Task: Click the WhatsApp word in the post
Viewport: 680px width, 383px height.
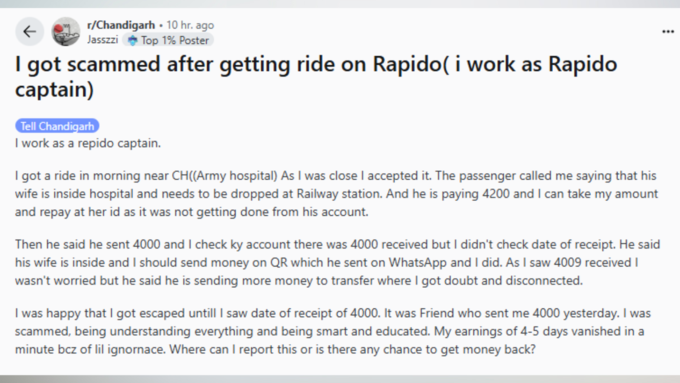Action: click(x=417, y=262)
